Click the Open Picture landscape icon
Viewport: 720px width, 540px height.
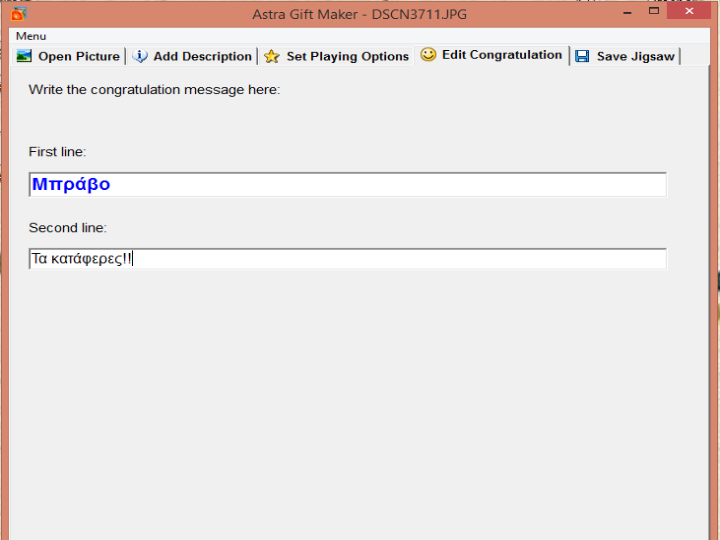tap(24, 56)
